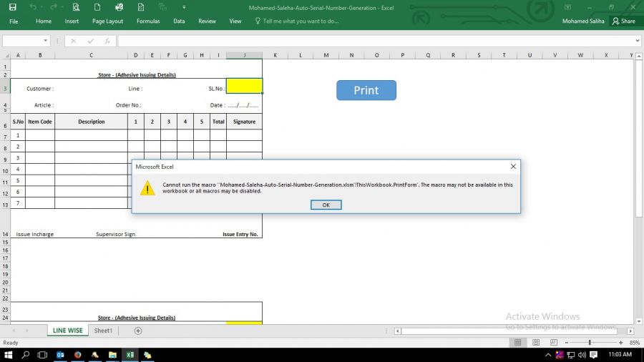Screen dimensions: 644x362
Task: Click the taskbar Search icon
Action: pyautogui.click(x=26, y=355)
